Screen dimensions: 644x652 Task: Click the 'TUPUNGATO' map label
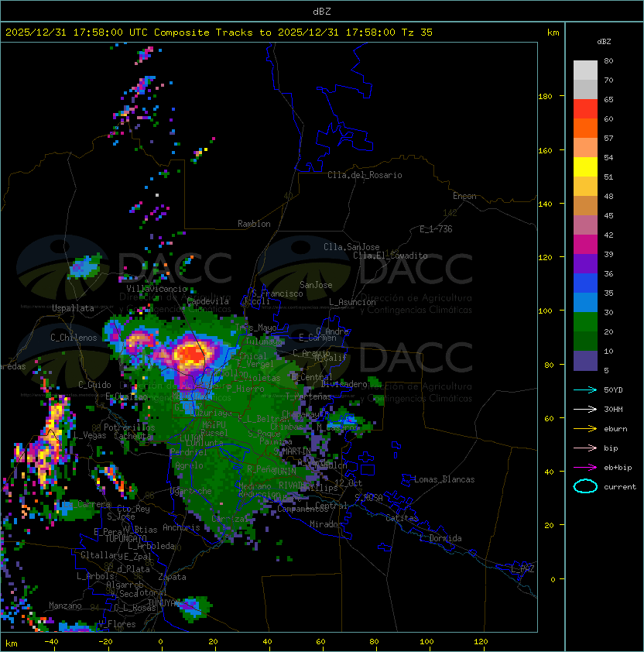point(125,538)
